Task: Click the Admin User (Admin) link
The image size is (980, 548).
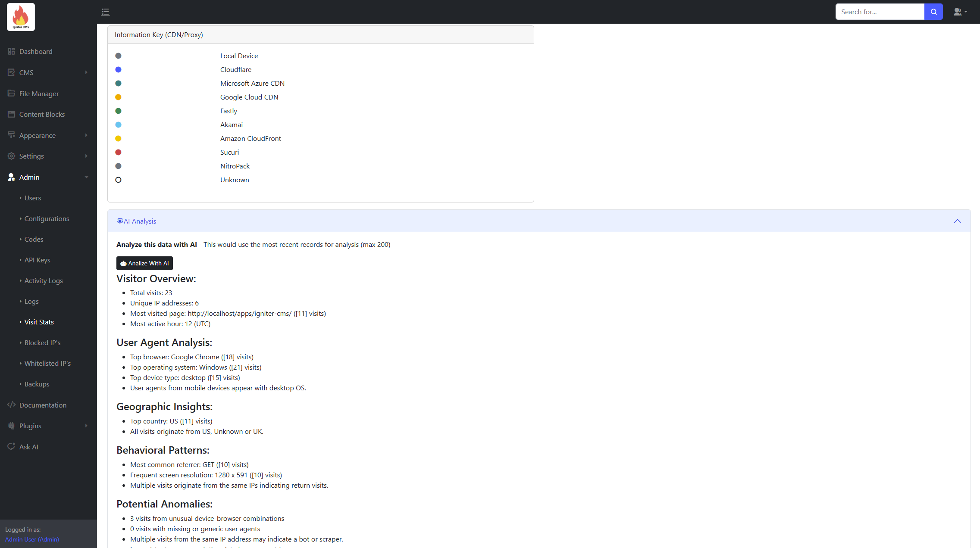Action: [x=32, y=539]
